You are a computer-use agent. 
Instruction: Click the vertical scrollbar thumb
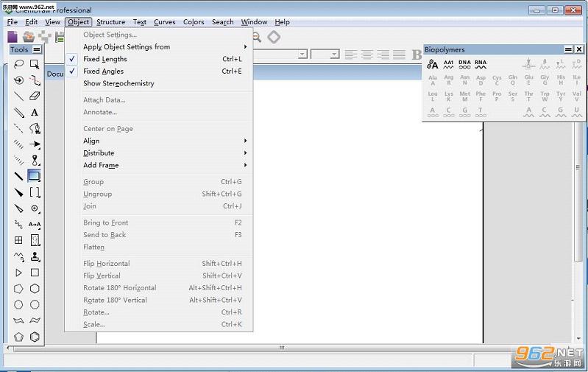[578, 168]
